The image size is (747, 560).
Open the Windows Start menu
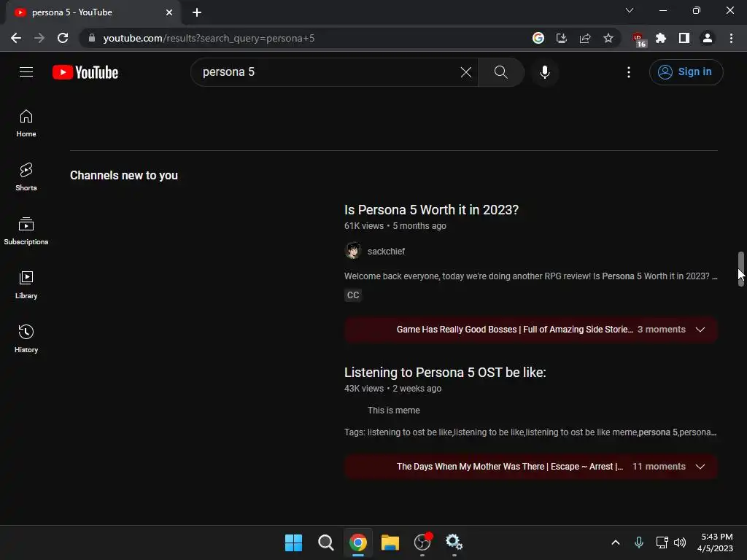pyautogui.click(x=293, y=542)
